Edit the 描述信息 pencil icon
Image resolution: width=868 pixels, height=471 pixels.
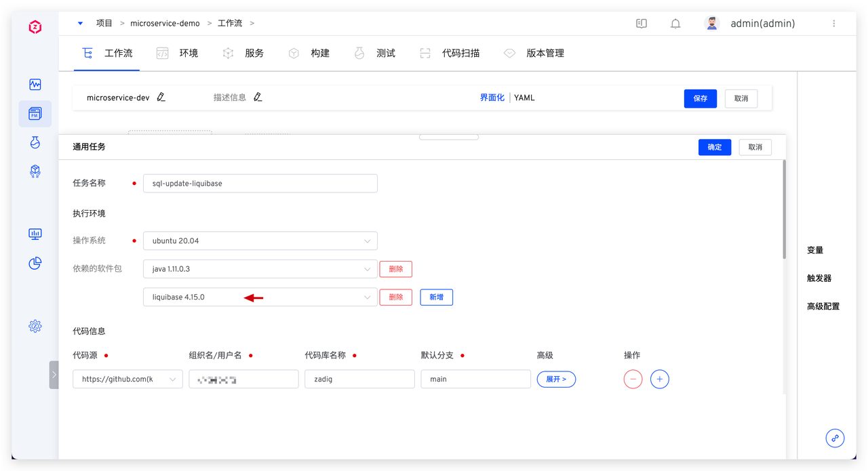[258, 97]
